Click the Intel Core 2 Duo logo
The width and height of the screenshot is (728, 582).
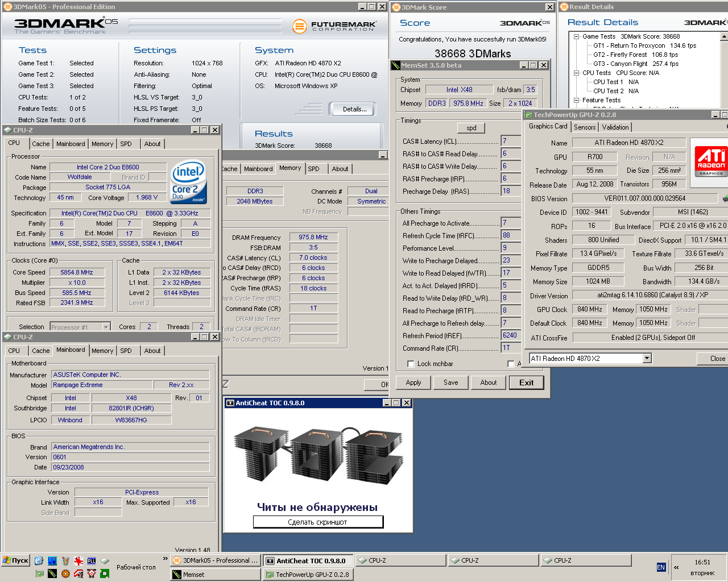[x=189, y=182]
